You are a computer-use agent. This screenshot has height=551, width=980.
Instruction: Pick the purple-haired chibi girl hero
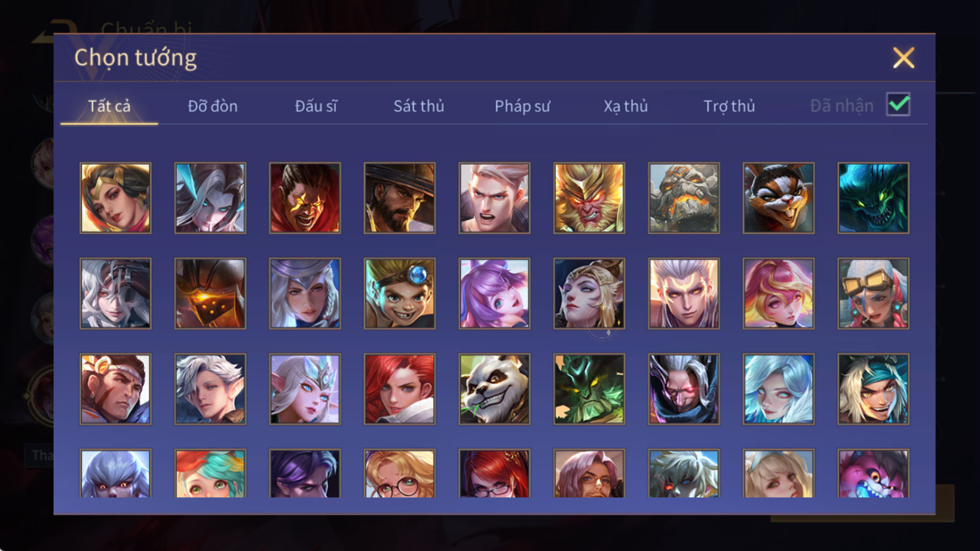(x=494, y=293)
